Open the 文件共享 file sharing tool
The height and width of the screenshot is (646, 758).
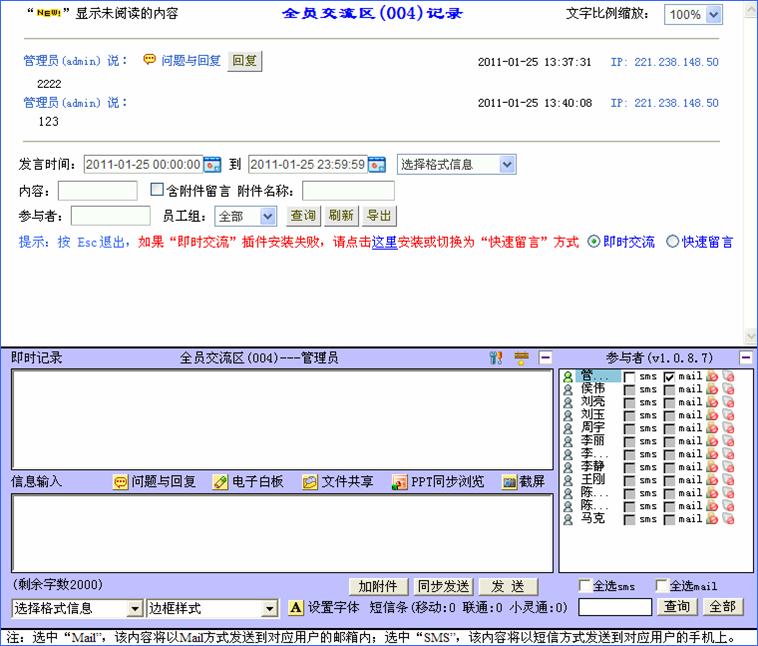pos(310,482)
